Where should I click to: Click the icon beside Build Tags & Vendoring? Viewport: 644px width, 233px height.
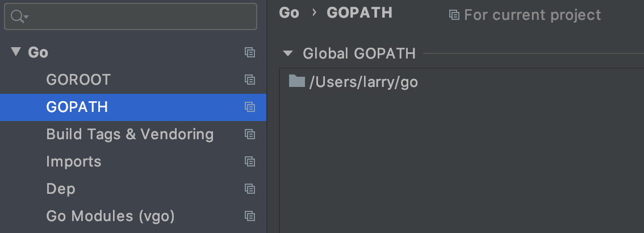(249, 134)
